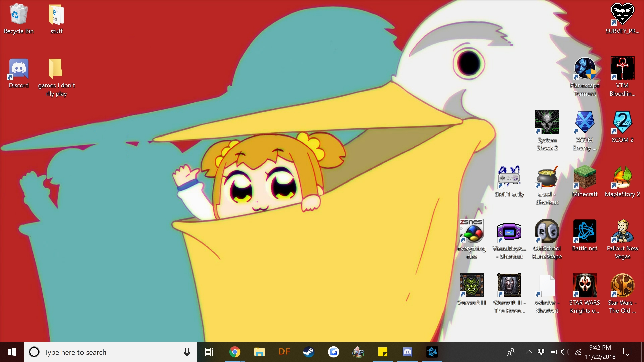Open the Action Center notifications
Viewport: 644px width, 362px height.
(627, 352)
